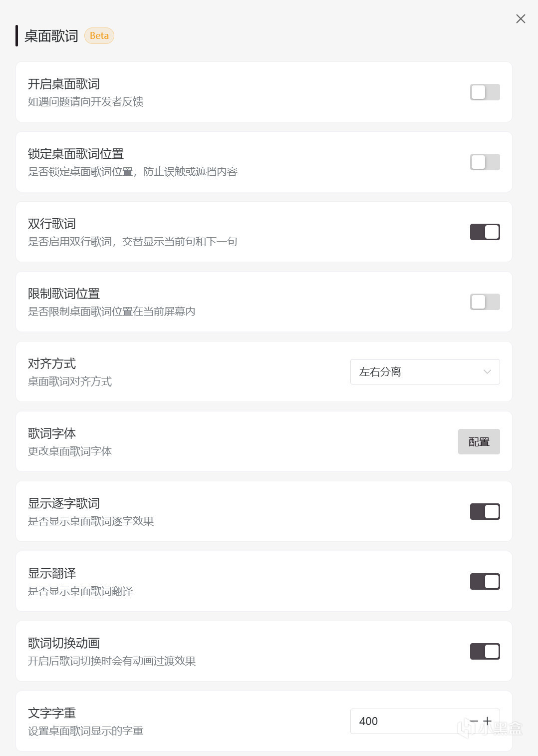The image size is (538, 756).
Task: Click the Beta badge beside the title
Action: (x=99, y=36)
